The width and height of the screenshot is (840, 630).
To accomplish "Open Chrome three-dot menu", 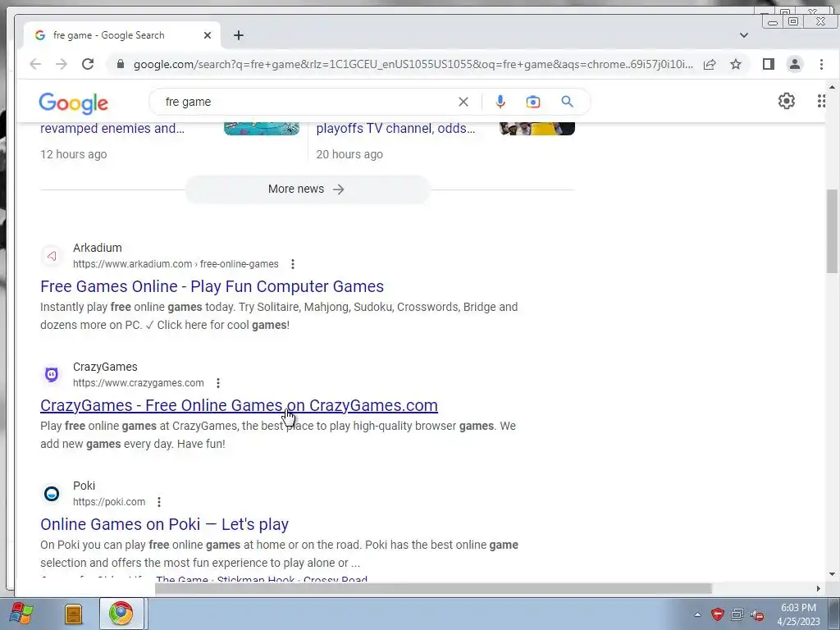I will point(821,64).
